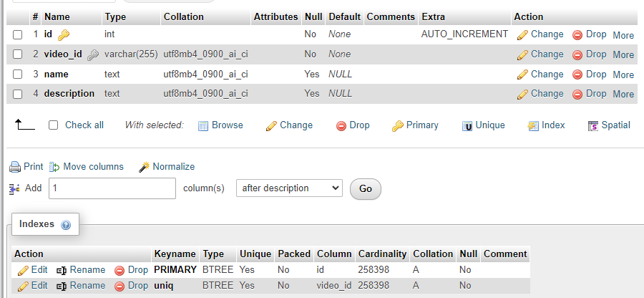Click the Spatial index icon
The height and width of the screenshot is (298, 644).
point(592,125)
